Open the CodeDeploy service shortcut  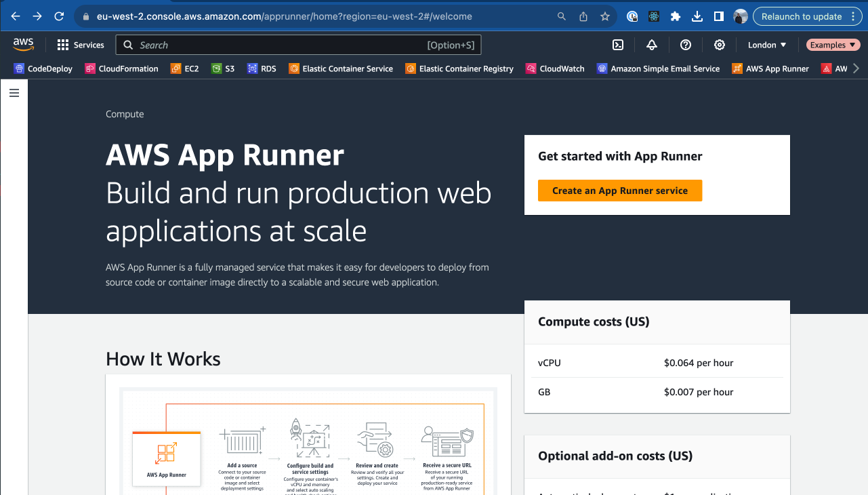pos(43,68)
